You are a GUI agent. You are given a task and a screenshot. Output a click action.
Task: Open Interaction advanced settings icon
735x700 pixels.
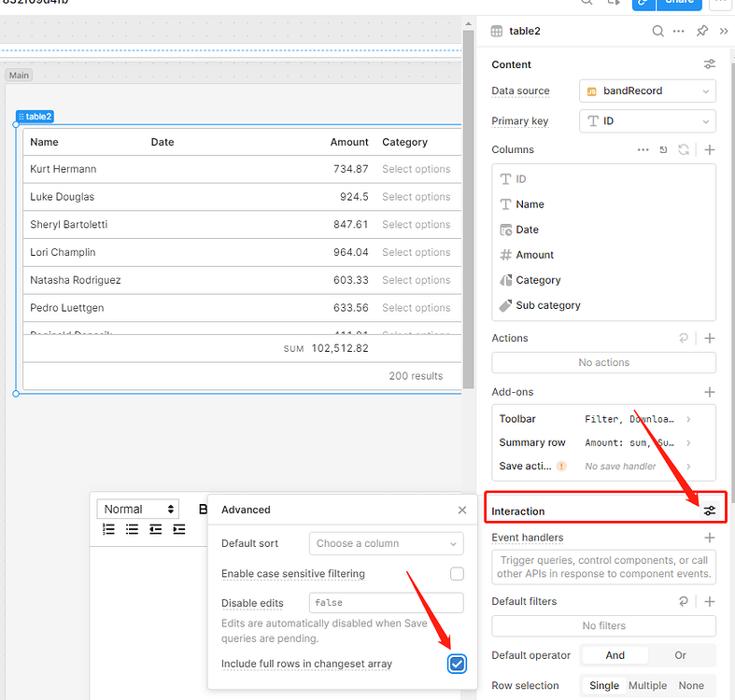(x=710, y=511)
